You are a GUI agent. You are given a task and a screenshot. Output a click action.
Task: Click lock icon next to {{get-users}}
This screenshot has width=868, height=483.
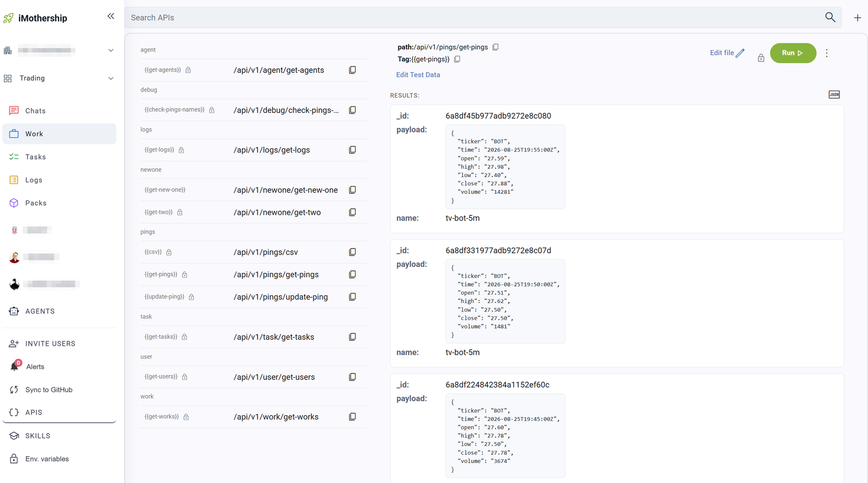(184, 377)
